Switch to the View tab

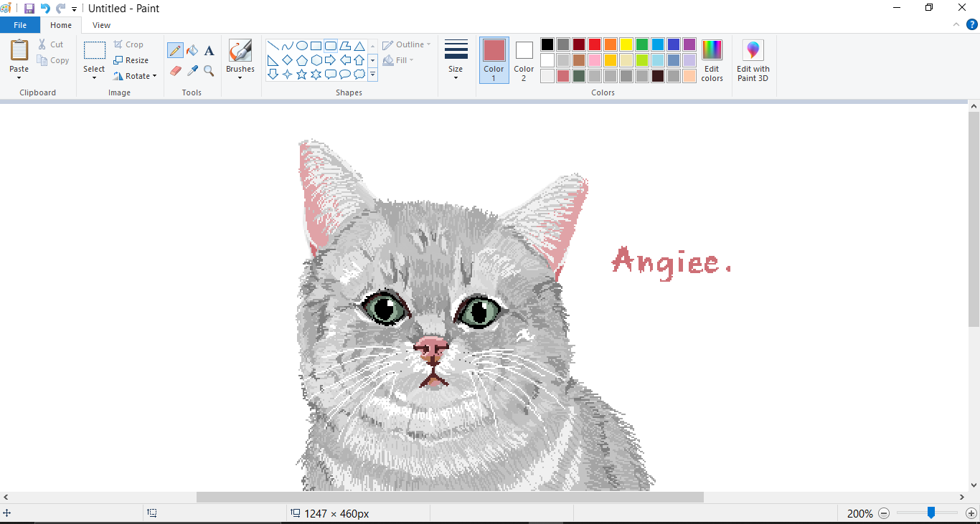(x=101, y=24)
